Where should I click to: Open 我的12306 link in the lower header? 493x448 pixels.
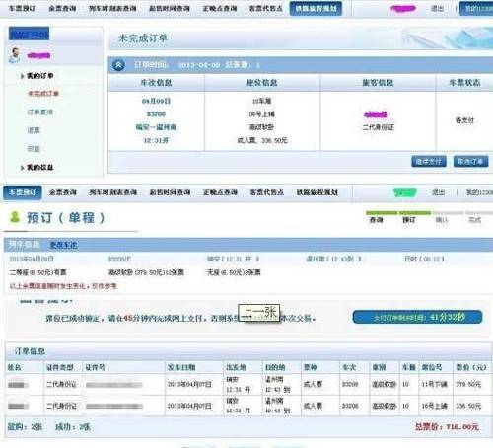479,192
